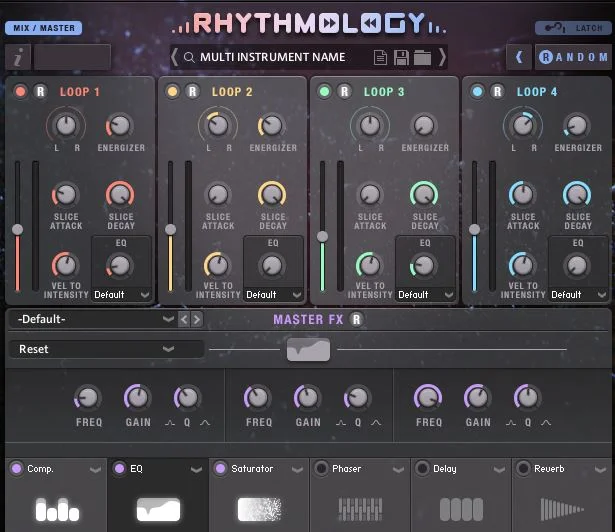Image resolution: width=615 pixels, height=532 pixels.
Task: Click Loop 4 pan L/R knob
Action: (x=523, y=126)
